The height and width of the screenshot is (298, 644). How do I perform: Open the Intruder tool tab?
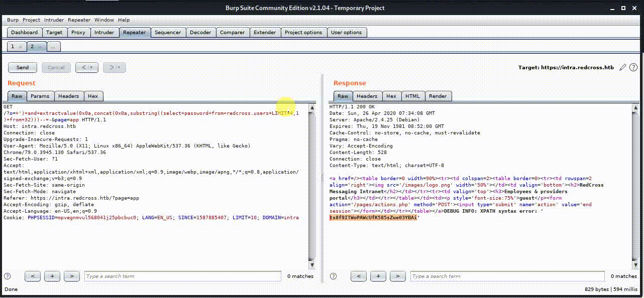pos(104,33)
